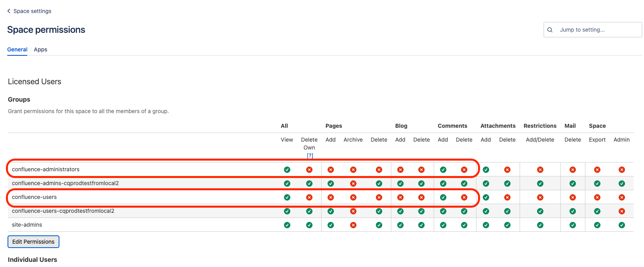Open the Apps tab
Image resolution: width=644 pixels, height=267 pixels.
pos(40,49)
